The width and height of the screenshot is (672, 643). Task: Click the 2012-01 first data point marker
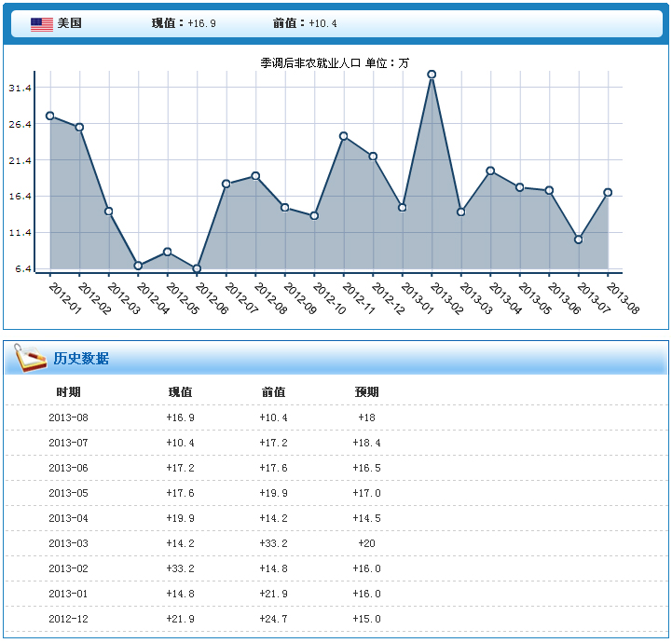[x=50, y=116]
